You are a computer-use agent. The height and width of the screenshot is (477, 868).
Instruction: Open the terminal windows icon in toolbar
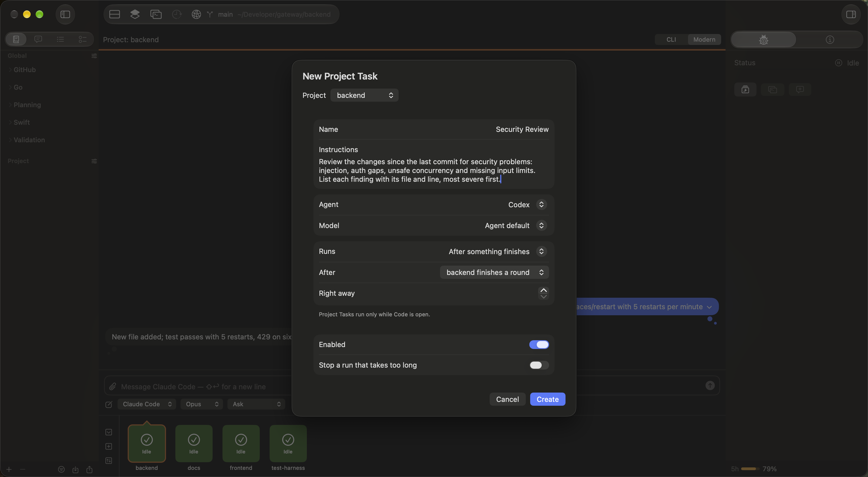pyautogui.click(x=156, y=14)
